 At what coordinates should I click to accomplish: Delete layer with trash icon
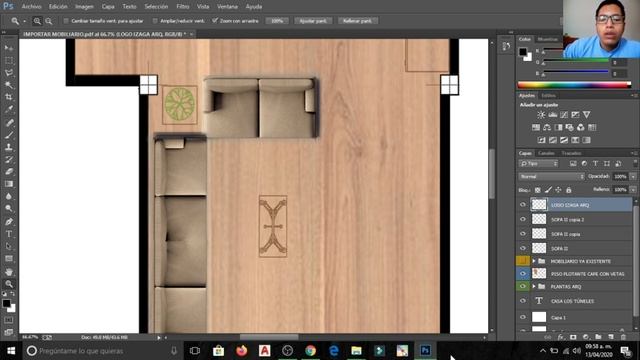point(623,337)
